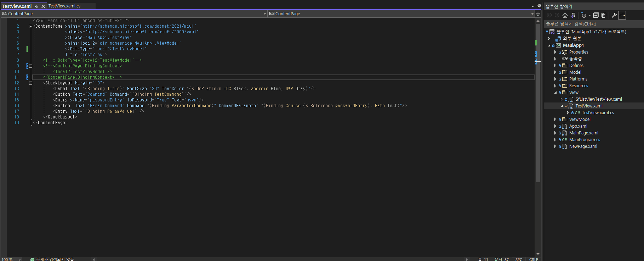Viewport: 644px width, 261px height.
Task: Select solution 'MauiApp1' root node
Action: (x=591, y=32)
